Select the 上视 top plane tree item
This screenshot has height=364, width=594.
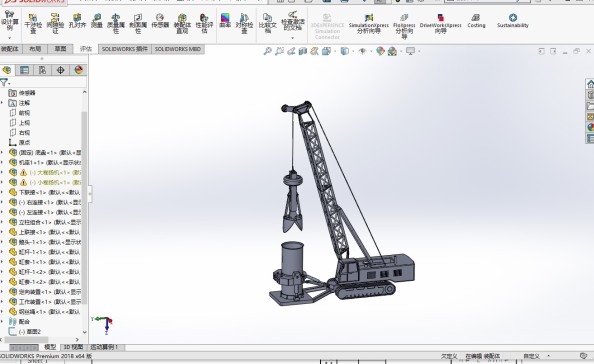coord(20,123)
